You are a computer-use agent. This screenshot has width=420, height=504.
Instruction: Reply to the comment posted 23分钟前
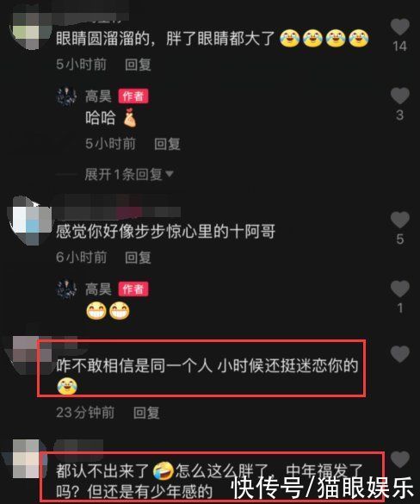146,413
